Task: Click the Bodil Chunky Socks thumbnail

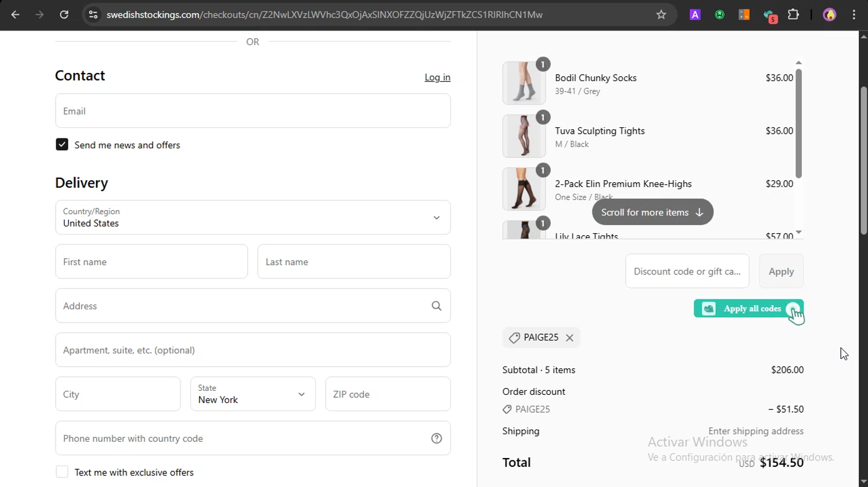Action: tap(524, 83)
